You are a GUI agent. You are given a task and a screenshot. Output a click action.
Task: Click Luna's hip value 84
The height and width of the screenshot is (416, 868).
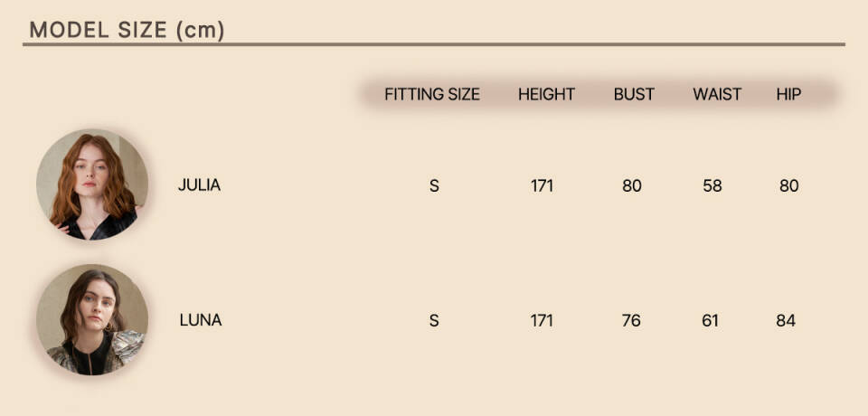tap(786, 321)
